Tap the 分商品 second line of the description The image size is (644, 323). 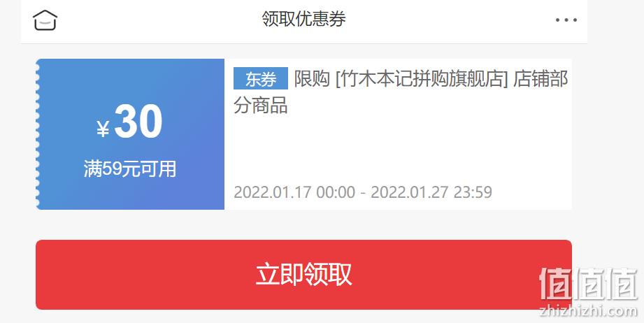click(x=260, y=106)
